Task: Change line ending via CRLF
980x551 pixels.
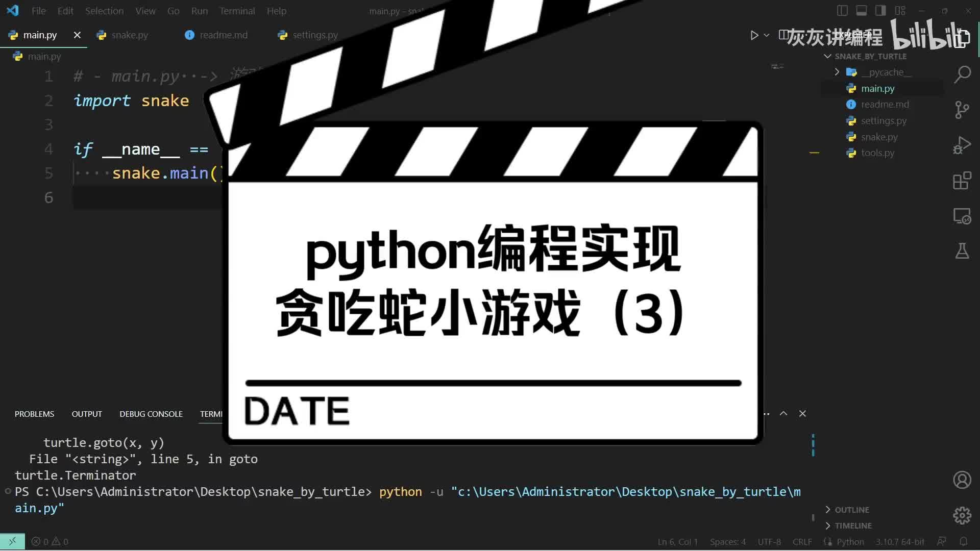Action: click(802, 542)
